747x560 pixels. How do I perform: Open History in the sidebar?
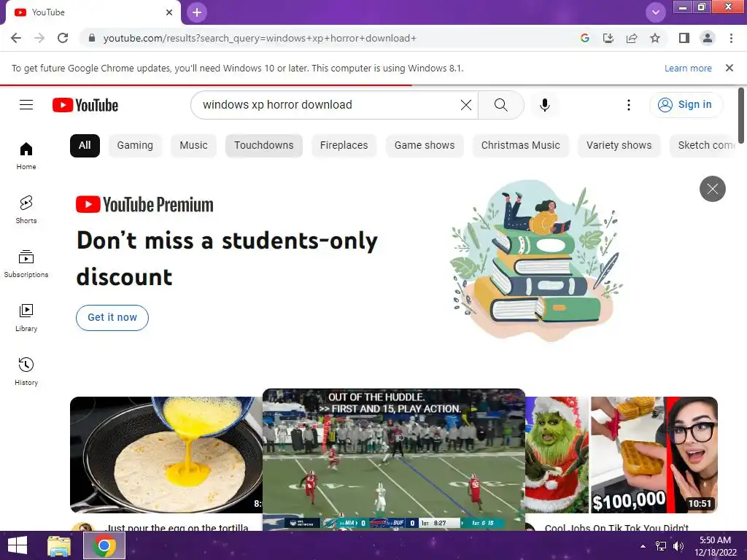[x=26, y=371]
